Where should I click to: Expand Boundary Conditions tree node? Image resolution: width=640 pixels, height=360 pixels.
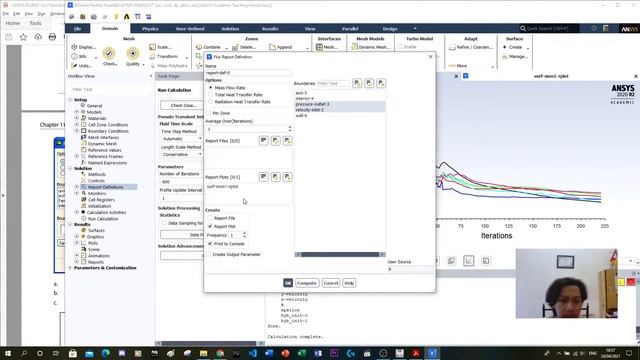tap(77, 131)
